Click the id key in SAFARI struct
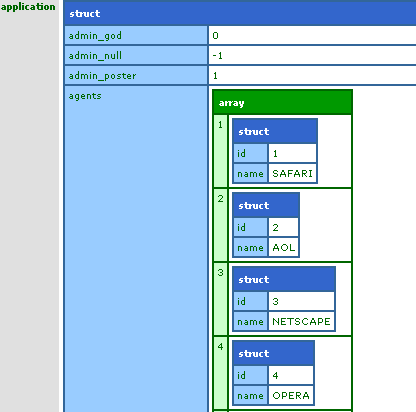Image resolution: width=416 pixels, height=412 pixels. click(x=251, y=153)
